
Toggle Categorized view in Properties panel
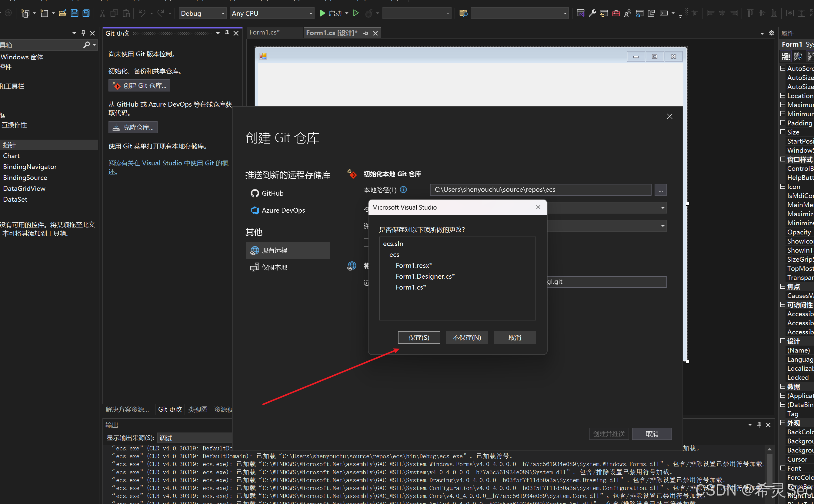786,56
